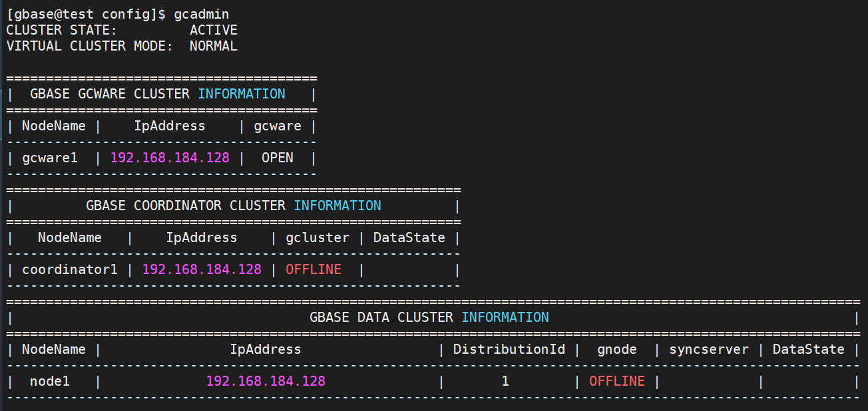Click 'INFORMATION' in the COORDINATOR cluster title
The width and height of the screenshot is (868, 411).
click(x=337, y=205)
